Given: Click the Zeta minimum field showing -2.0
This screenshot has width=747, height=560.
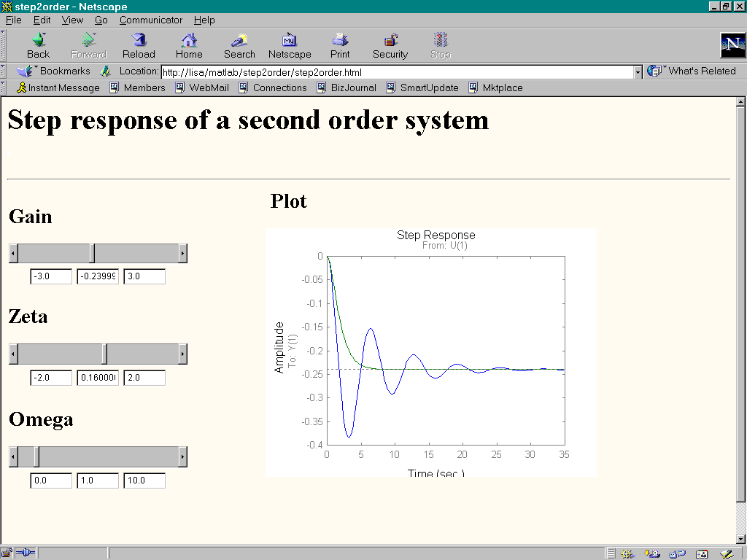Looking at the screenshot, I should tap(51, 378).
